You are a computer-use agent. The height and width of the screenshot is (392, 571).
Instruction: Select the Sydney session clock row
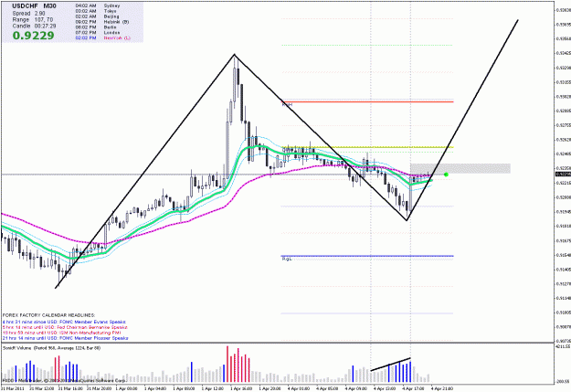97,5
